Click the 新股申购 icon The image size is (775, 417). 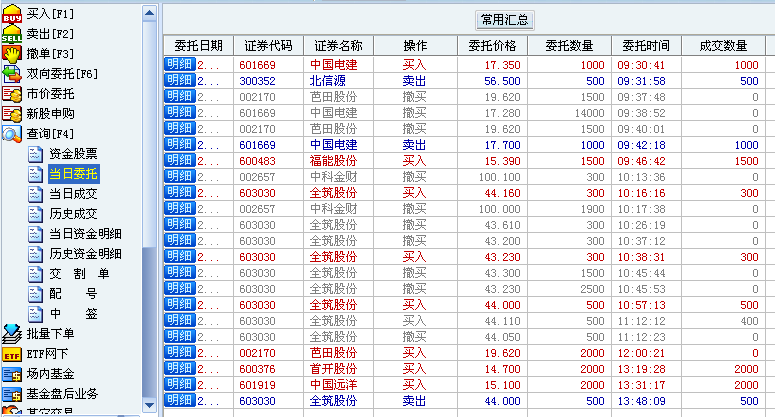tap(12, 114)
